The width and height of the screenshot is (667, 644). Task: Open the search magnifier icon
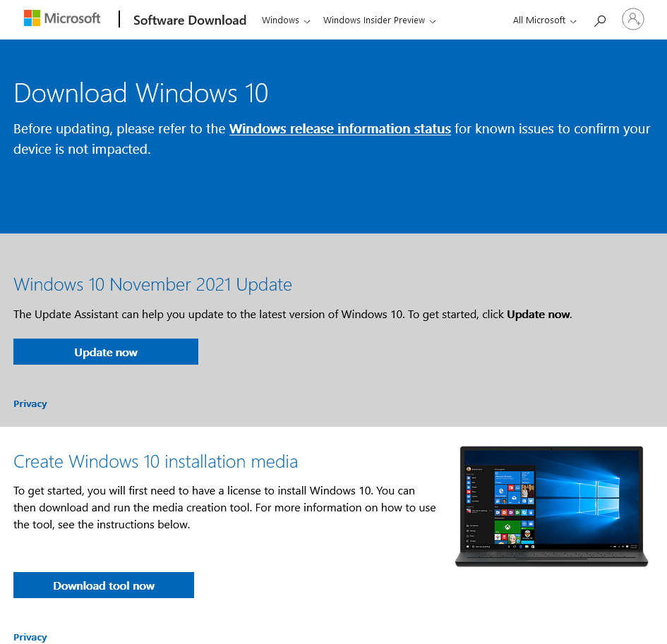tap(600, 20)
